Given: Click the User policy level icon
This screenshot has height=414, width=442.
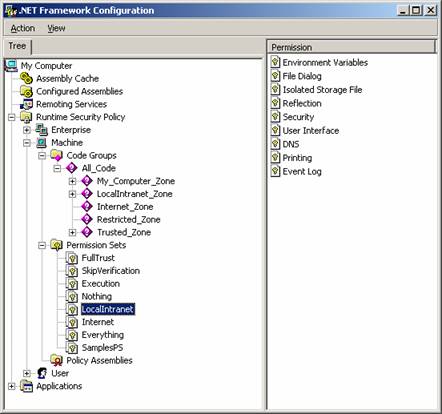Looking at the screenshot, I should [x=42, y=373].
